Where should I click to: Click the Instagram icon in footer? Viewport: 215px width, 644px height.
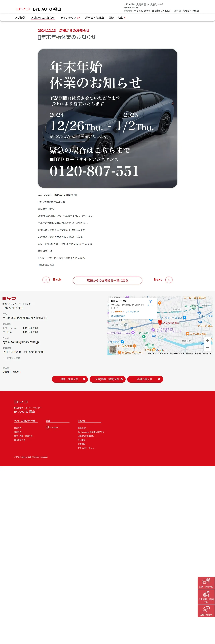click(48, 427)
